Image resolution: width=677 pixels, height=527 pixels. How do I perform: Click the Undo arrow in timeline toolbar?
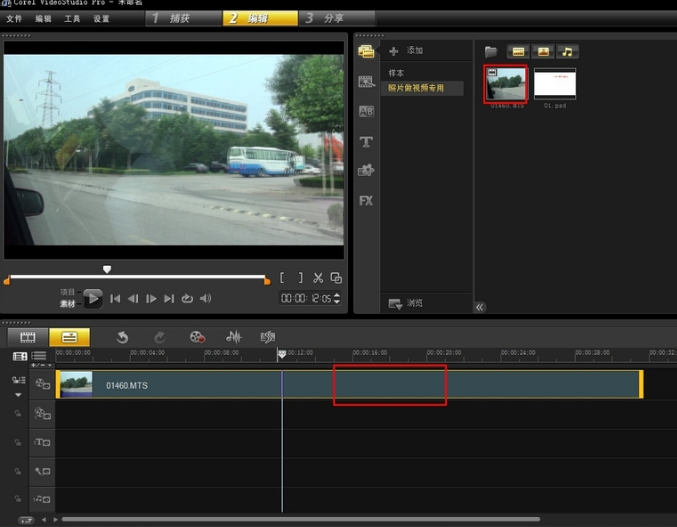pyautogui.click(x=122, y=337)
